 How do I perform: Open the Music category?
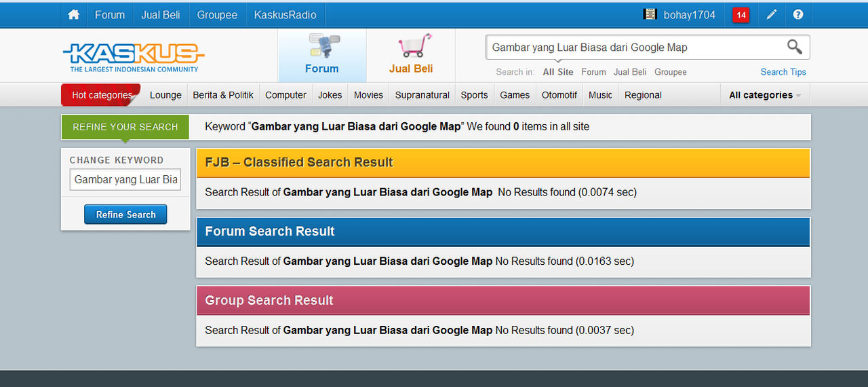[x=600, y=95]
